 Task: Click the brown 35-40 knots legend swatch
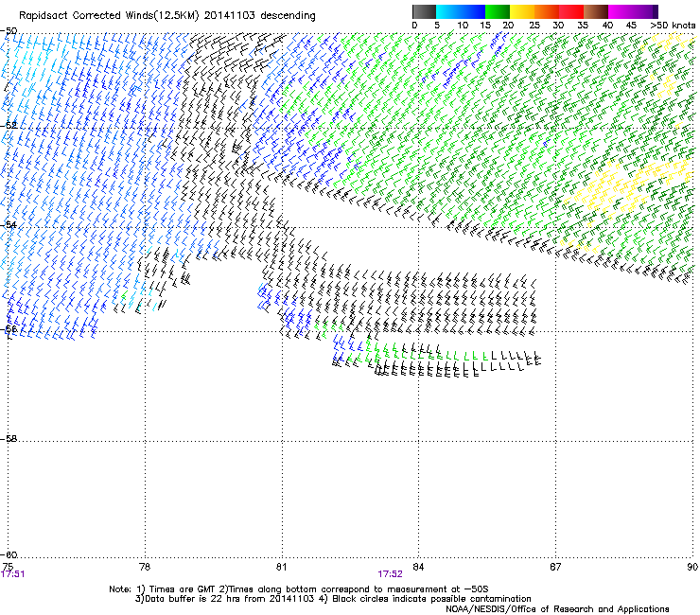[x=596, y=11]
